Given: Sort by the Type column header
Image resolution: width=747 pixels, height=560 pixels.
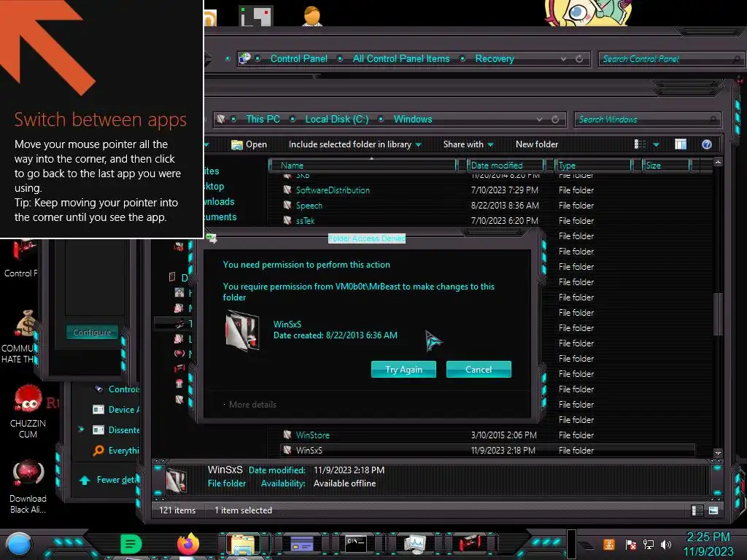Looking at the screenshot, I should coord(594,166).
